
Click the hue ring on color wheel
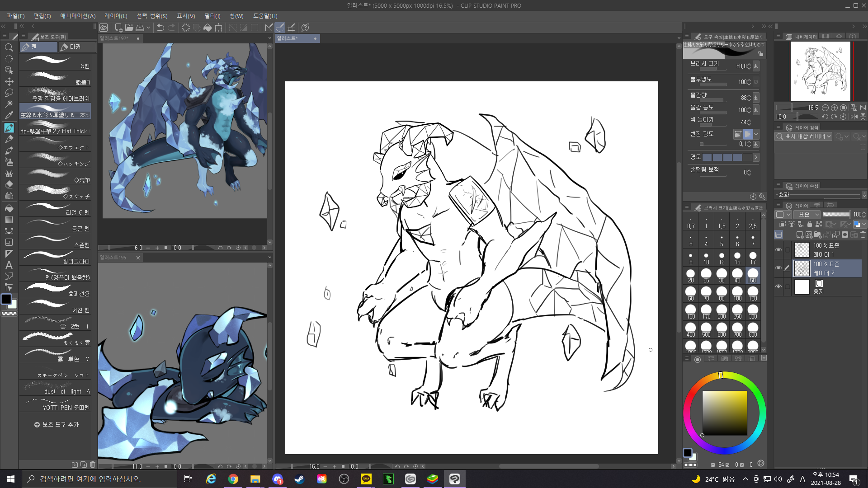(724, 413)
